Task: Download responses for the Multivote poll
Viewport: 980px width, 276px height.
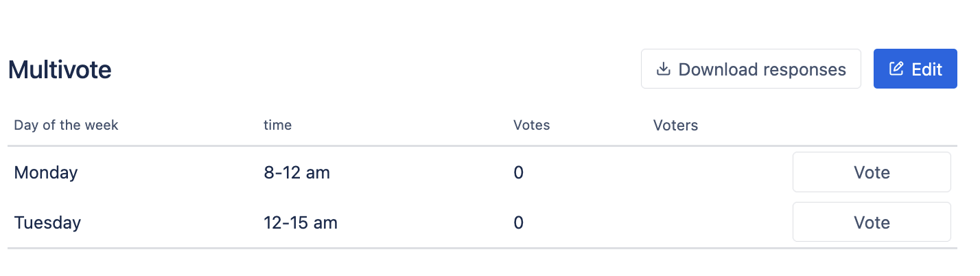Action: tap(751, 69)
